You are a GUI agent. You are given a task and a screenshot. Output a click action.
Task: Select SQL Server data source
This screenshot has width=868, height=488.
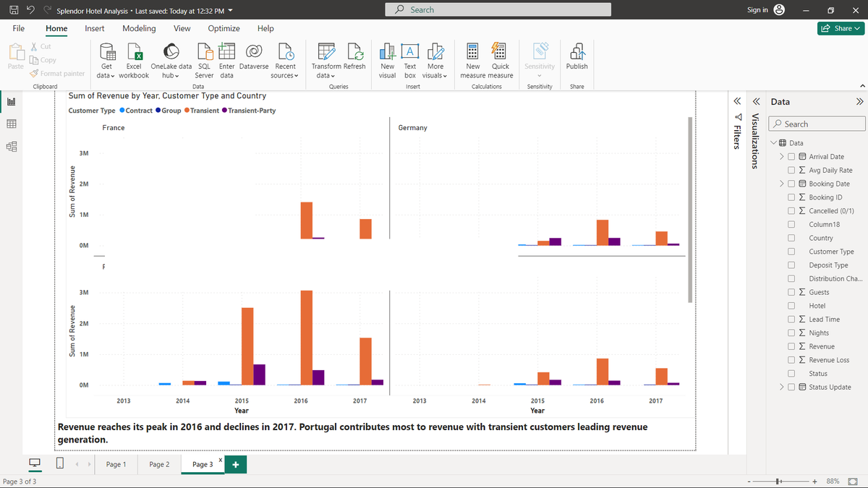(205, 61)
